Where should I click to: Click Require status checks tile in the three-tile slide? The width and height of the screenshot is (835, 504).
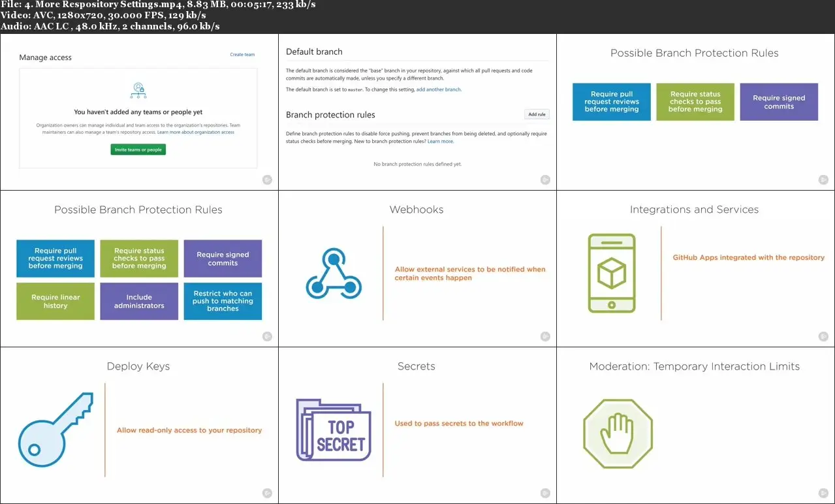(695, 102)
